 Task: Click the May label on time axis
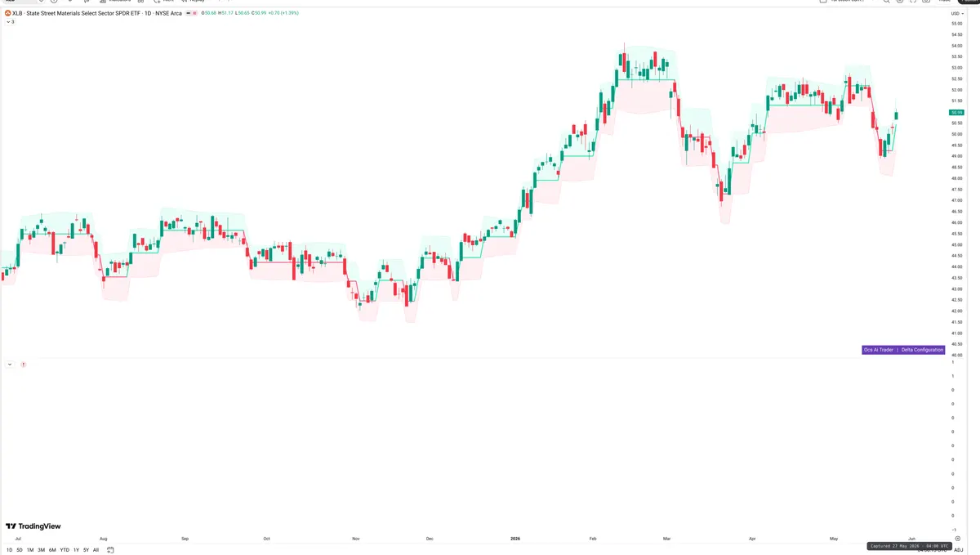click(x=834, y=539)
